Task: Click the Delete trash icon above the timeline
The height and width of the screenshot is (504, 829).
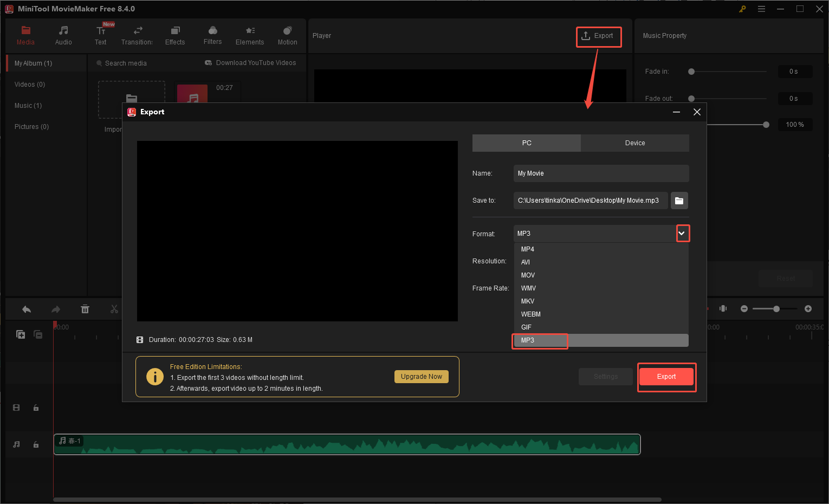Action: (85, 308)
